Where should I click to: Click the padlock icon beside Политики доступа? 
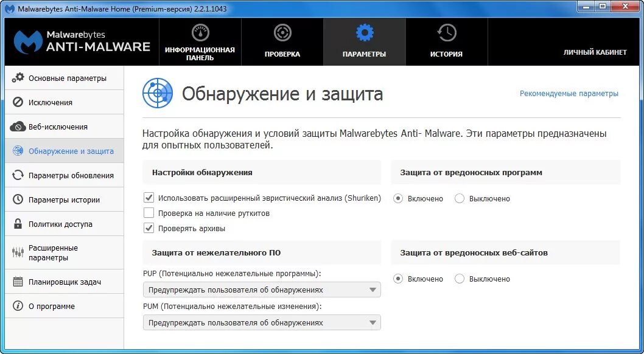18,224
